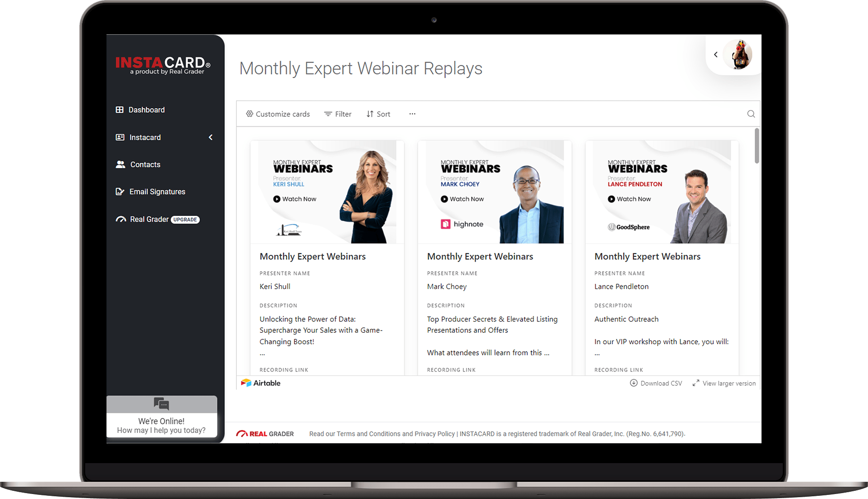Viewport: 868px width, 499px height.
Task: Click the UPGRADE badge
Action: [x=185, y=220]
